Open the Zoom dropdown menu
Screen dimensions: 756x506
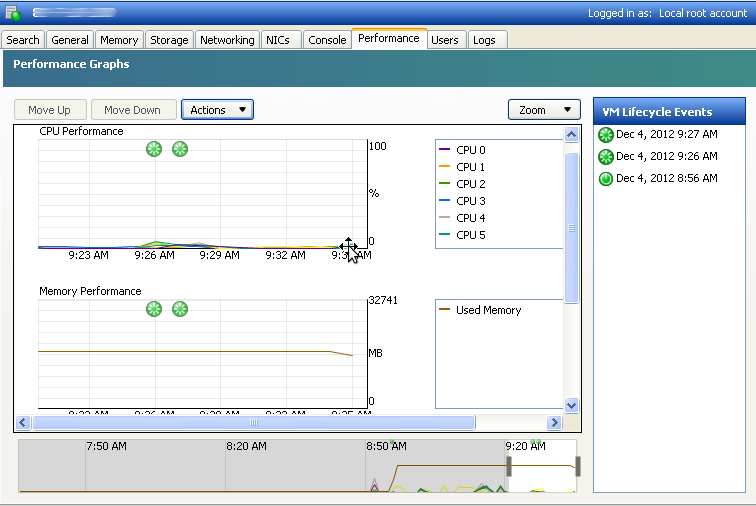tap(544, 110)
